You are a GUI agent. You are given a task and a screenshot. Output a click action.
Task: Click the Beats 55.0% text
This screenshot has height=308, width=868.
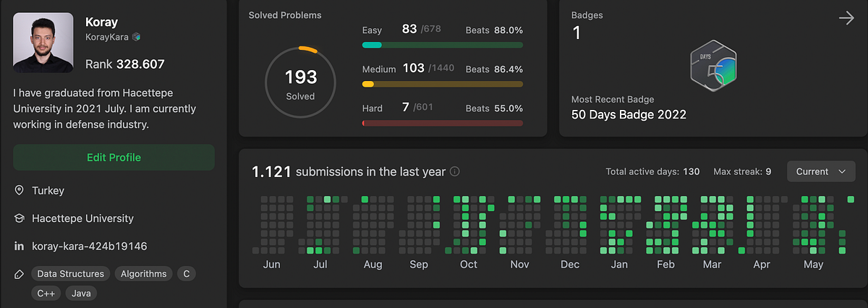click(494, 108)
